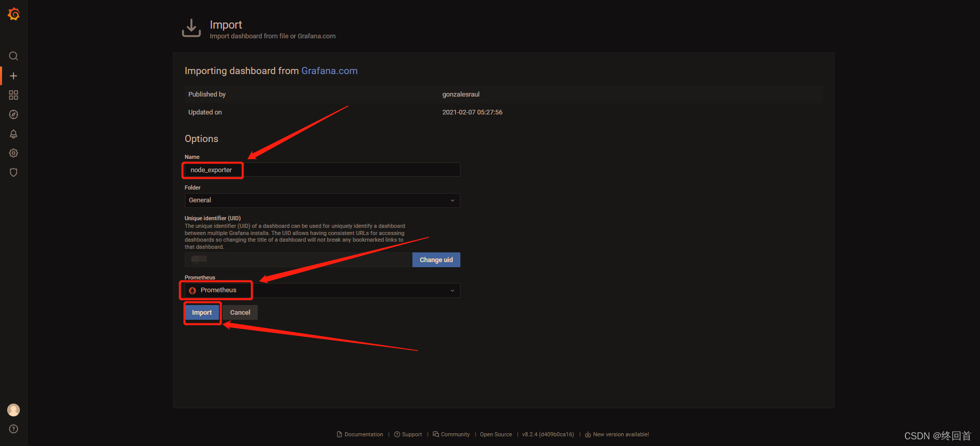Screen dimensions: 980x446
Task: Click the Import page title
Action: (226, 25)
